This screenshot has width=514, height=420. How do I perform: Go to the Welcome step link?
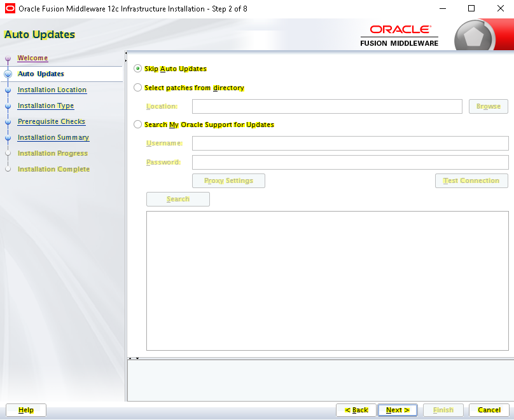(x=32, y=58)
